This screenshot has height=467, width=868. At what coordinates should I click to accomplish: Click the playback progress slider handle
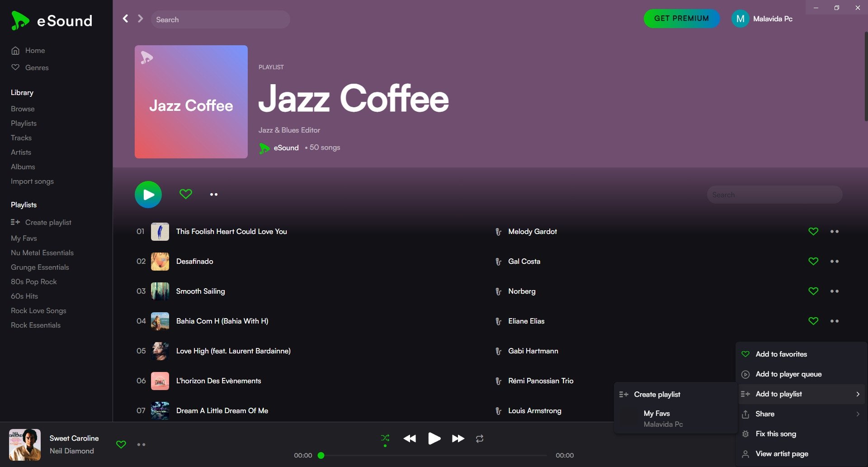click(321, 455)
